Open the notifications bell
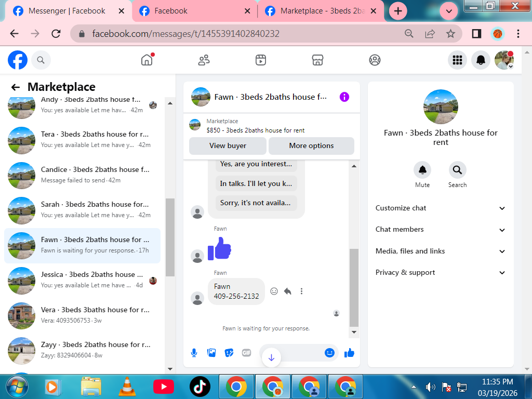The image size is (532, 399). pyautogui.click(x=481, y=60)
